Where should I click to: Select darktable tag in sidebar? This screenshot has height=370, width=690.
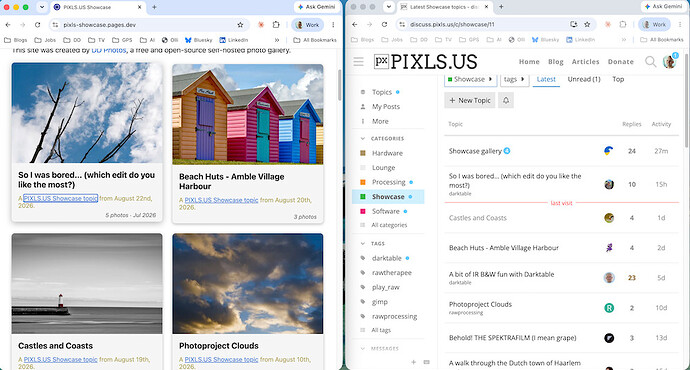coord(386,258)
